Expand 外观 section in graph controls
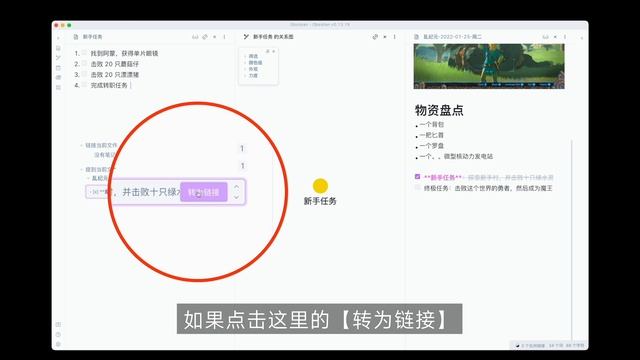The width and height of the screenshot is (640, 360). (x=253, y=69)
